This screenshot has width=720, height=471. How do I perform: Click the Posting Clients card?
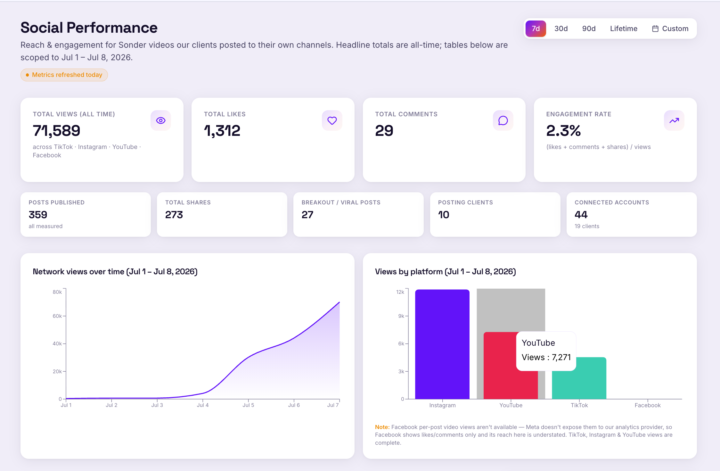495,214
